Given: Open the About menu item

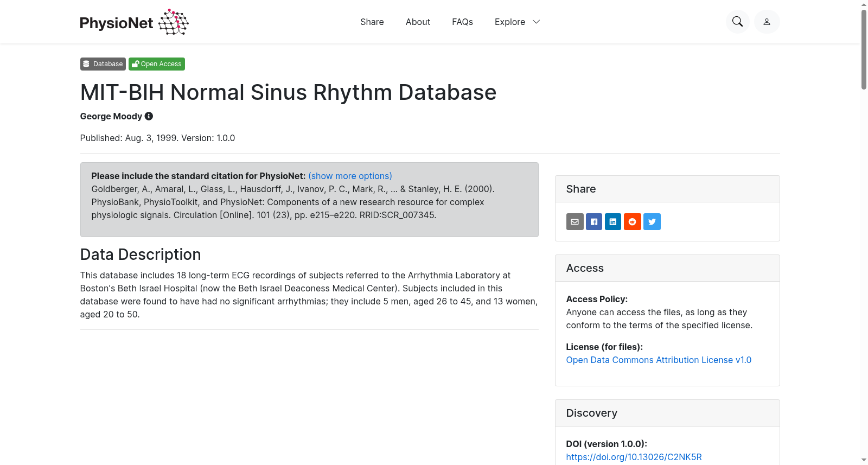Looking at the screenshot, I should (x=418, y=22).
